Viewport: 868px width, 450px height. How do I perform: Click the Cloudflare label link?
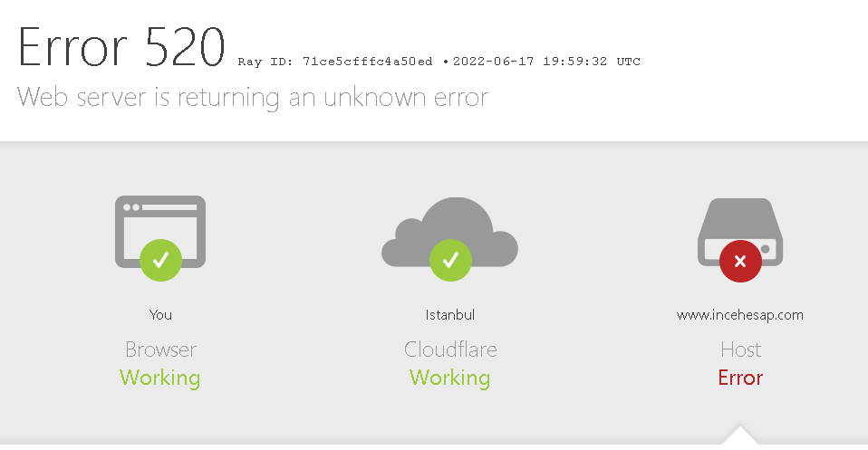(450, 349)
